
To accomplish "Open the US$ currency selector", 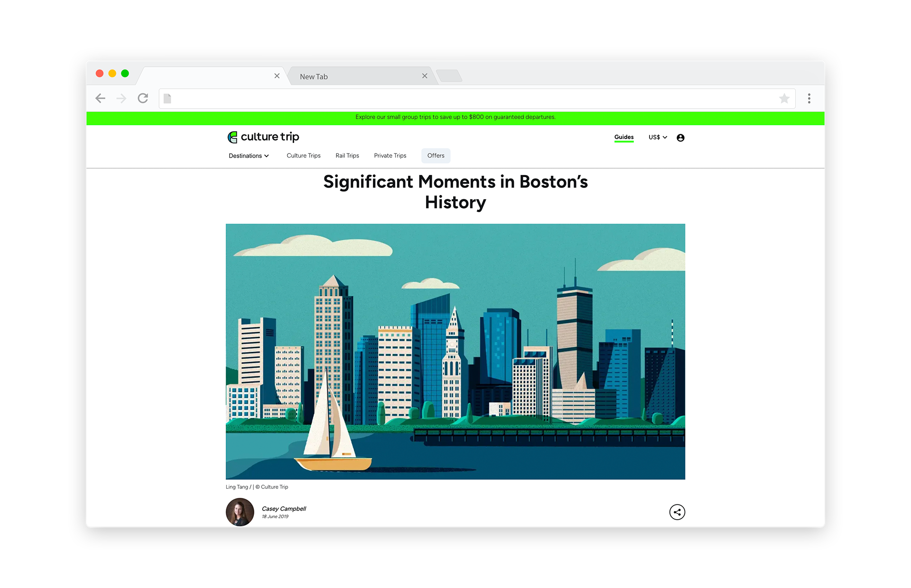I will 658,137.
